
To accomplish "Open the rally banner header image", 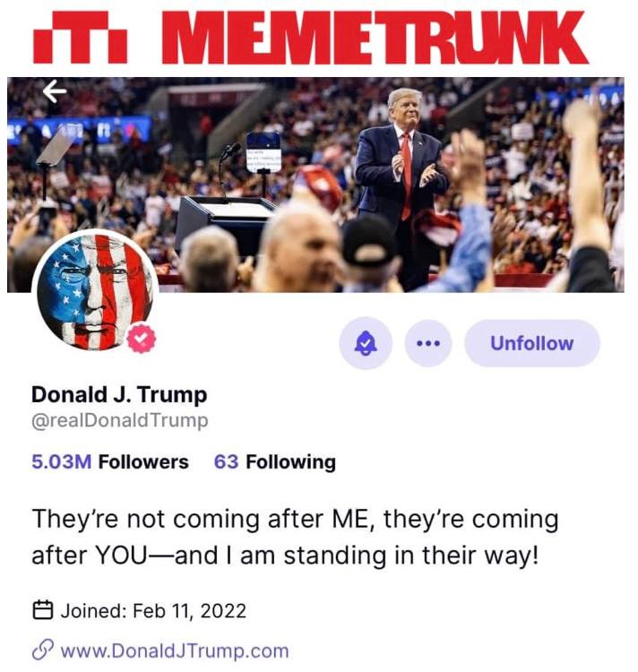I will (x=315, y=185).
